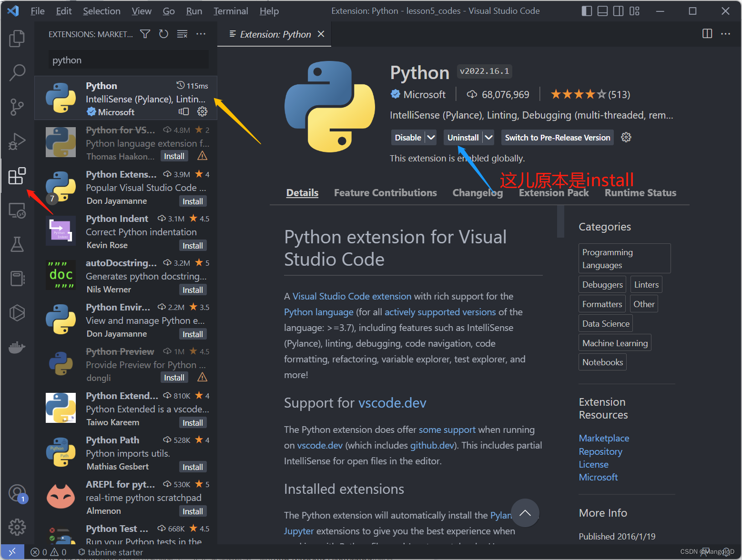Open the Explorer view in activity bar

pos(17,39)
